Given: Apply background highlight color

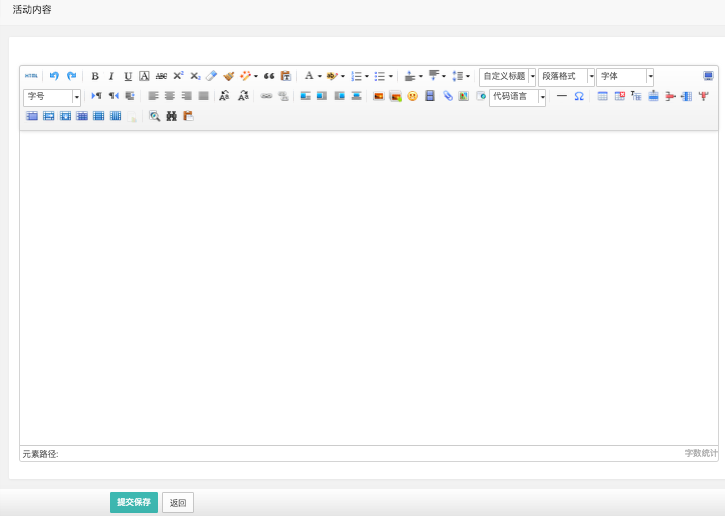Looking at the screenshot, I should pos(332,76).
